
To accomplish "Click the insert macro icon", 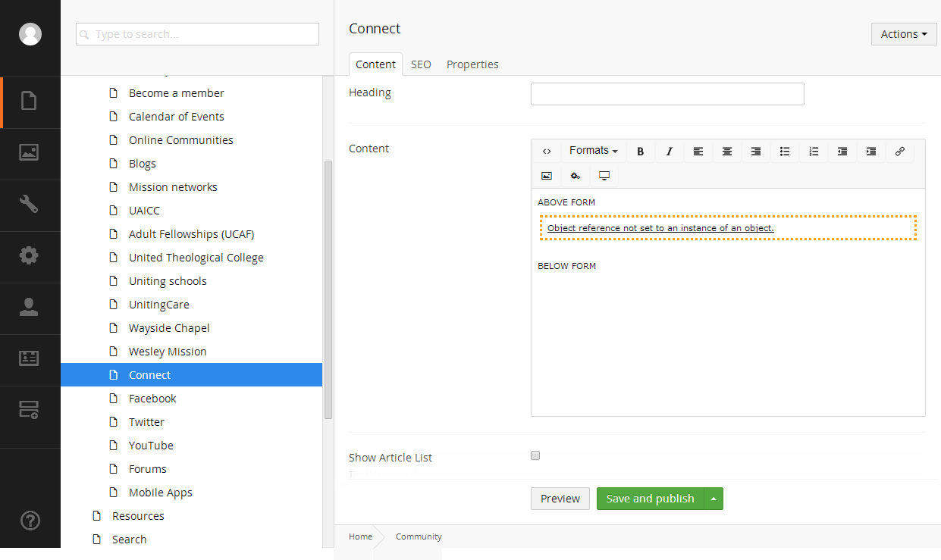I will tap(576, 176).
